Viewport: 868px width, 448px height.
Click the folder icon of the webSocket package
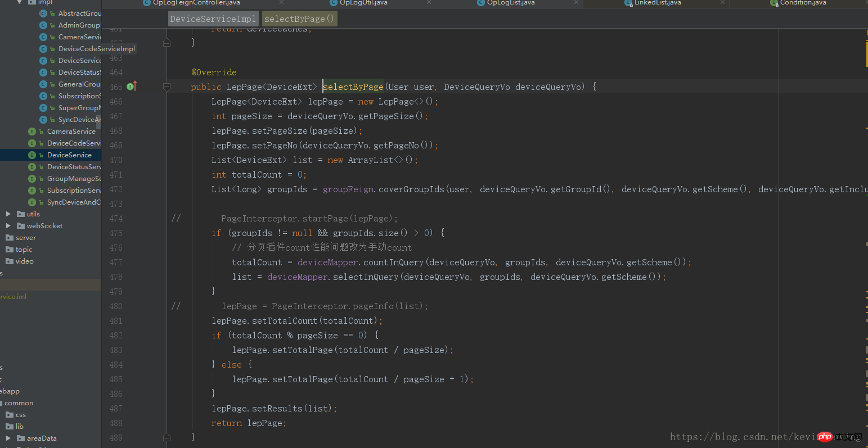point(21,225)
